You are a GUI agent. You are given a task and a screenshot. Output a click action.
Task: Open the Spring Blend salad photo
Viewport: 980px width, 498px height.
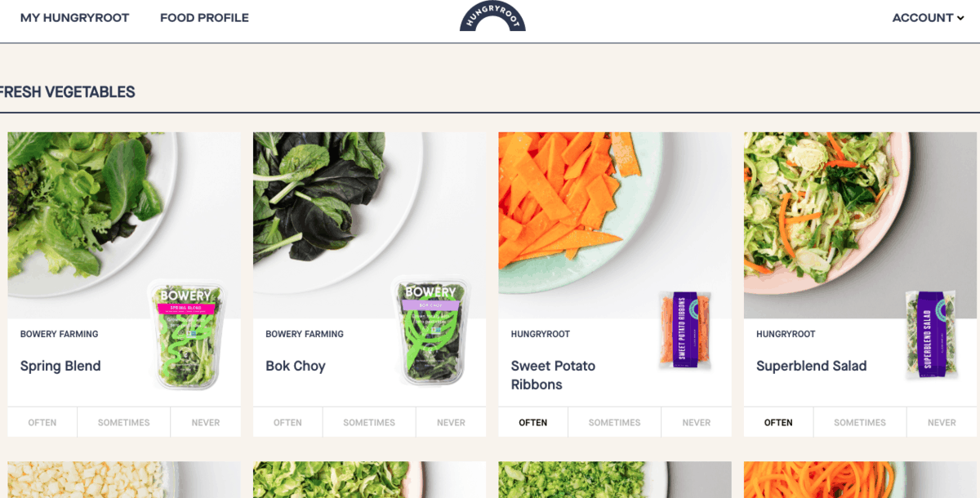tap(124, 225)
